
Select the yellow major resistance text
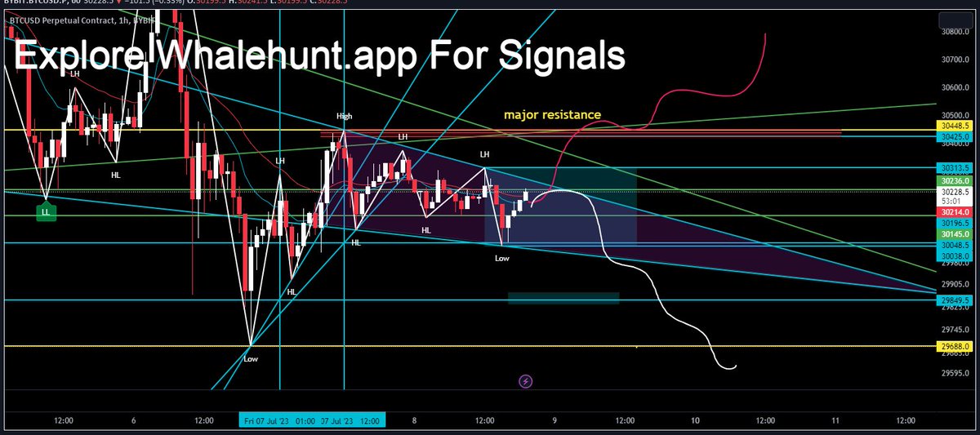click(552, 115)
